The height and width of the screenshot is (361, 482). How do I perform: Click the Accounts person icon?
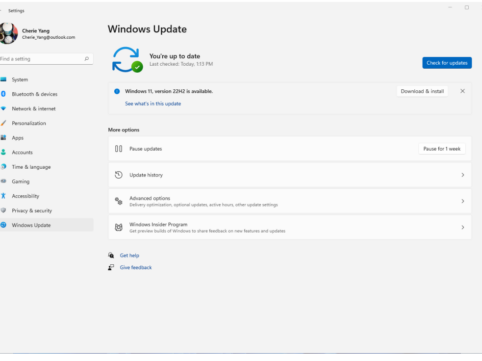[x=3, y=152]
